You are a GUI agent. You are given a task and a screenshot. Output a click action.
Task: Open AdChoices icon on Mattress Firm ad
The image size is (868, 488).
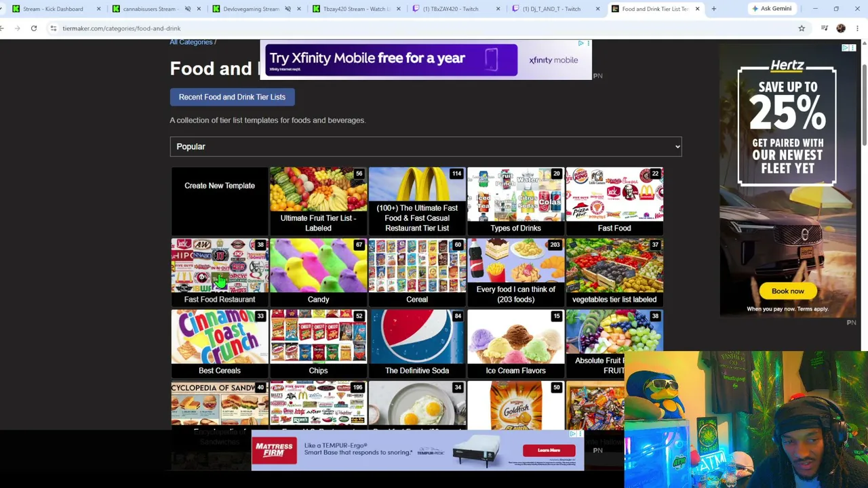(x=573, y=434)
